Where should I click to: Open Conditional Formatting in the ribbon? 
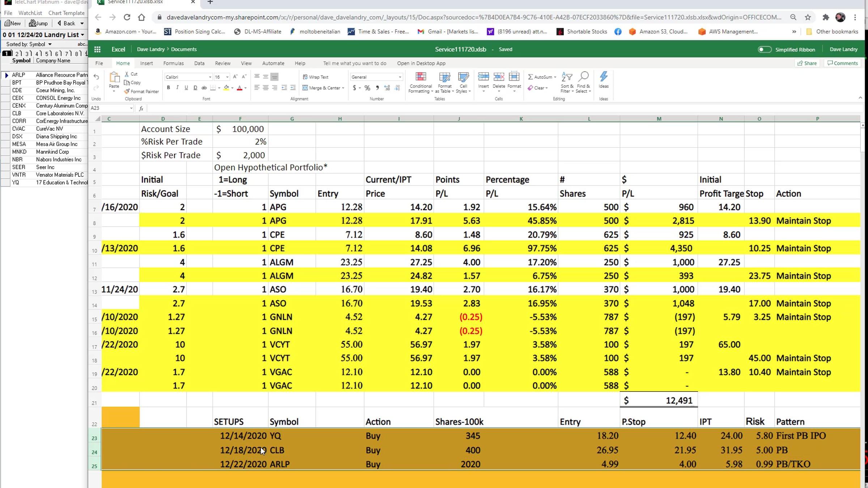[x=420, y=82]
